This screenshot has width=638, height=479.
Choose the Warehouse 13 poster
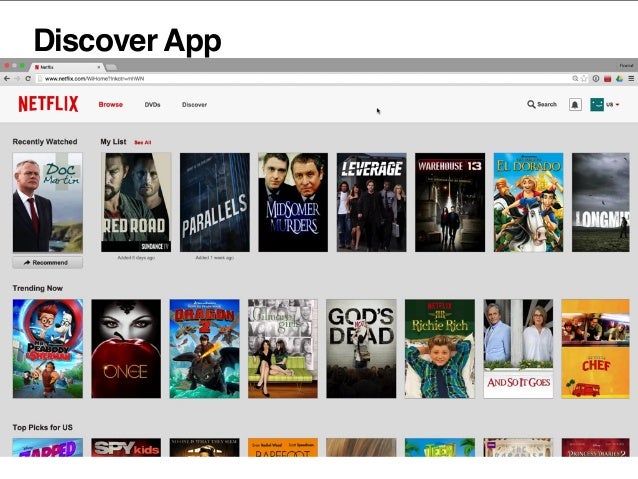point(450,202)
